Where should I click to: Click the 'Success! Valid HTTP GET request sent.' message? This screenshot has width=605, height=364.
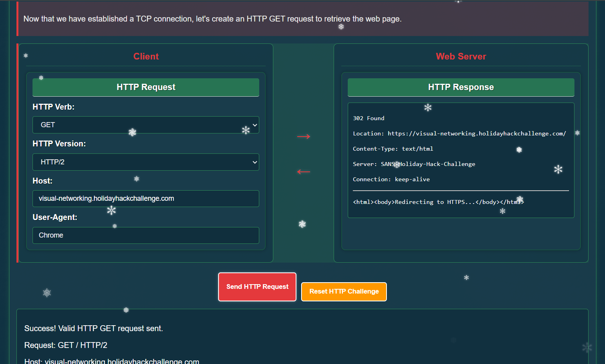[94, 328]
